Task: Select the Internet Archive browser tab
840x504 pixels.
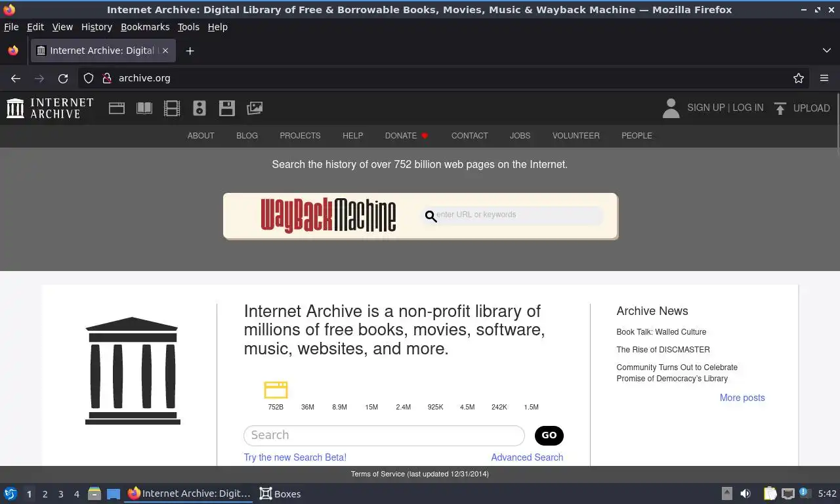Action: [x=102, y=51]
